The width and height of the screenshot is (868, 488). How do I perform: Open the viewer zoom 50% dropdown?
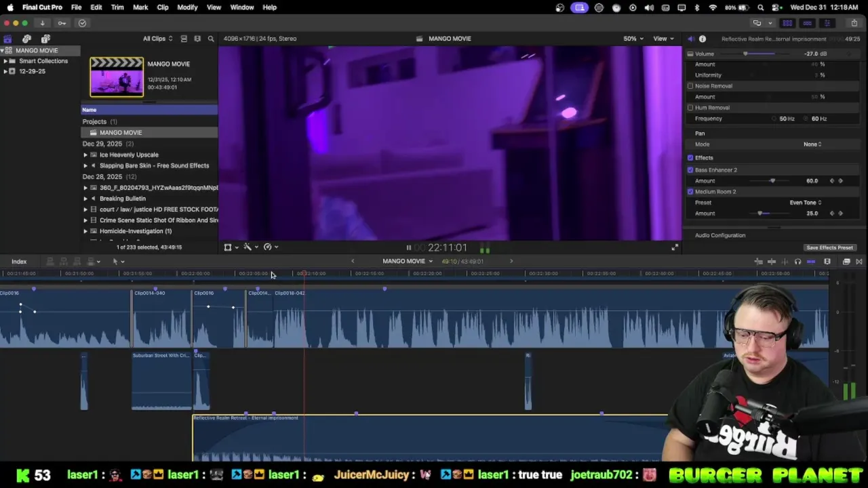pyautogui.click(x=633, y=39)
